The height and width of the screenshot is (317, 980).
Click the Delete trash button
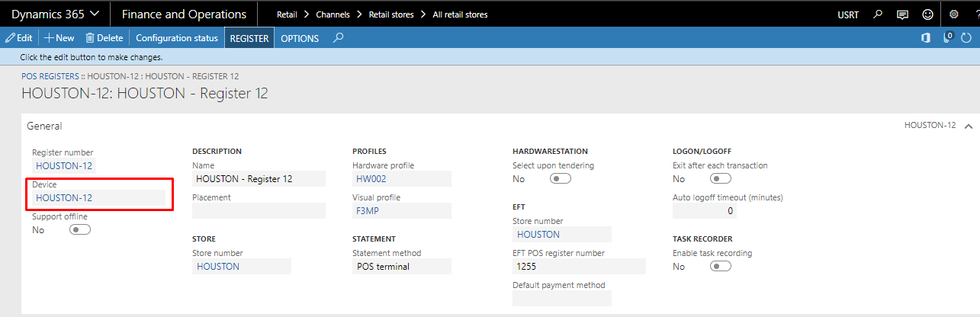click(104, 37)
